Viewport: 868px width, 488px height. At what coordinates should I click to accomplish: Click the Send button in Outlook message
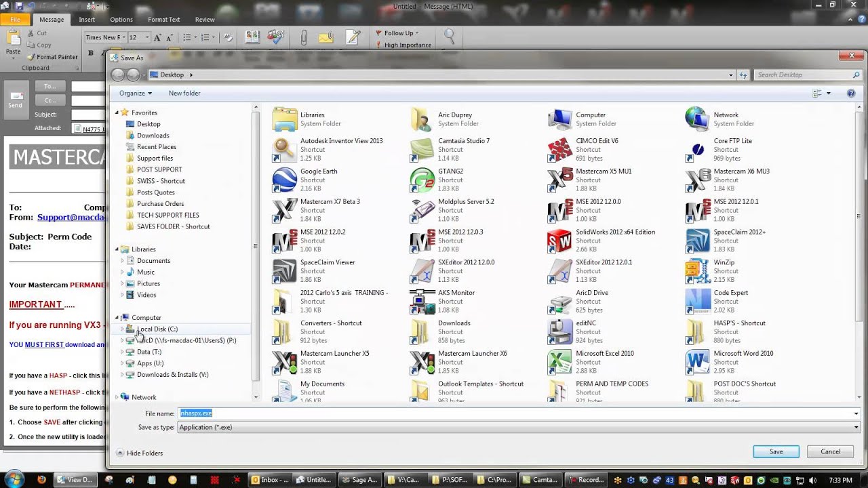coord(15,100)
